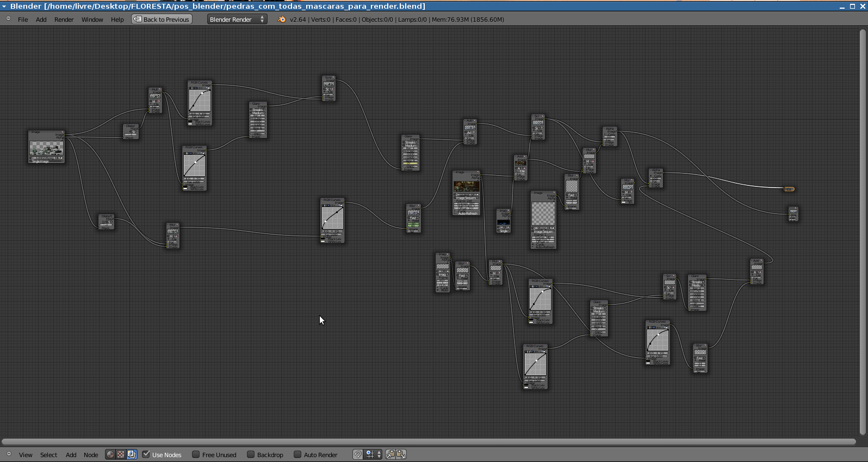Select the material nodes tree type icon
Screen dimensions: 868x462
click(110, 454)
